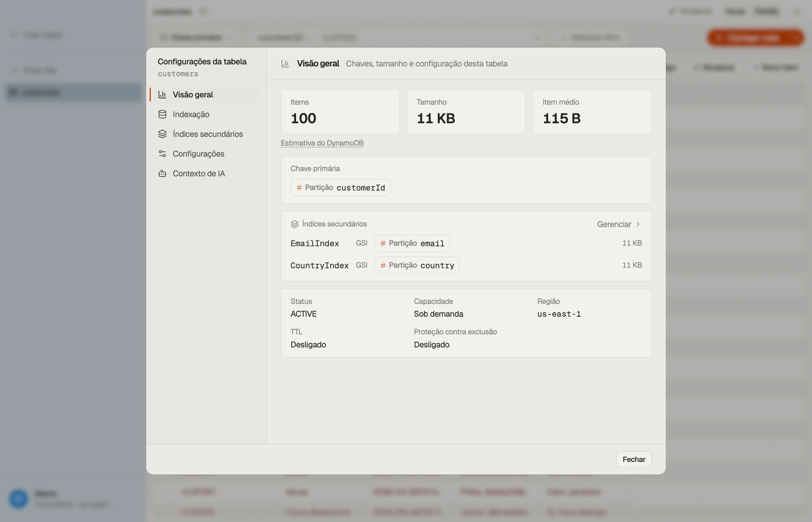Viewport: 812px width, 522px height.
Task: Select the Item médio 115 B stat card
Action: 592,112
